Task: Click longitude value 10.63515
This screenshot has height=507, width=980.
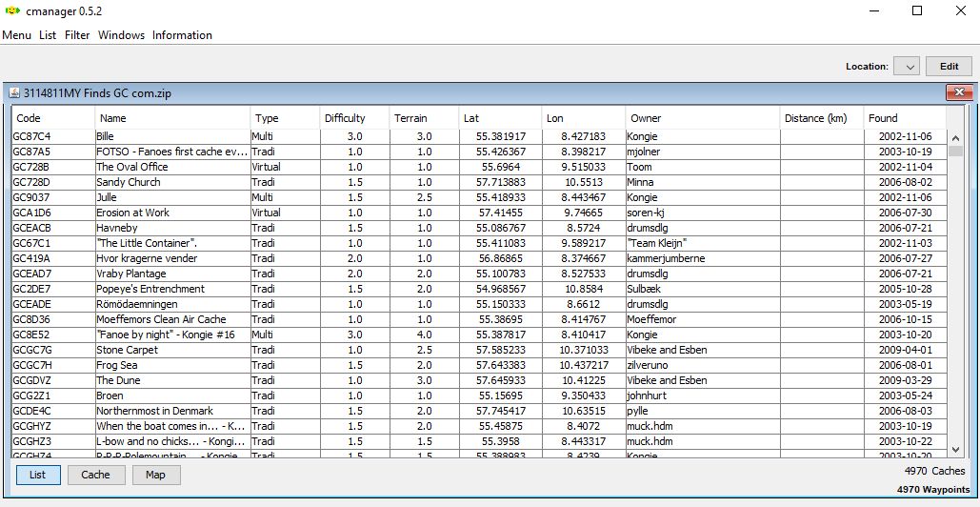Action: click(583, 412)
